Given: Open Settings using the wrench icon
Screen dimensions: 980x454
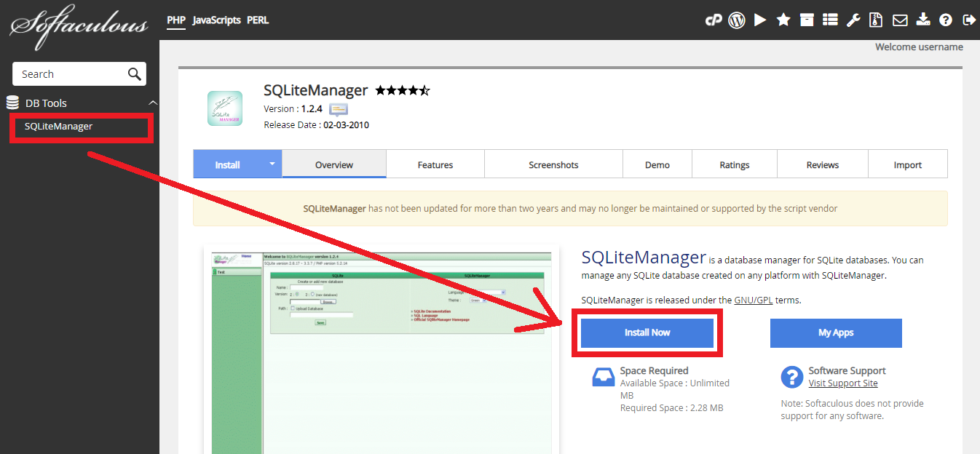Looking at the screenshot, I should click(853, 20).
